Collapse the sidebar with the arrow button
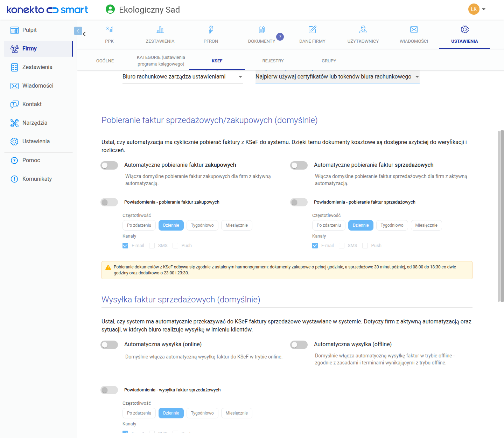This screenshot has width=504, height=438. click(x=78, y=31)
